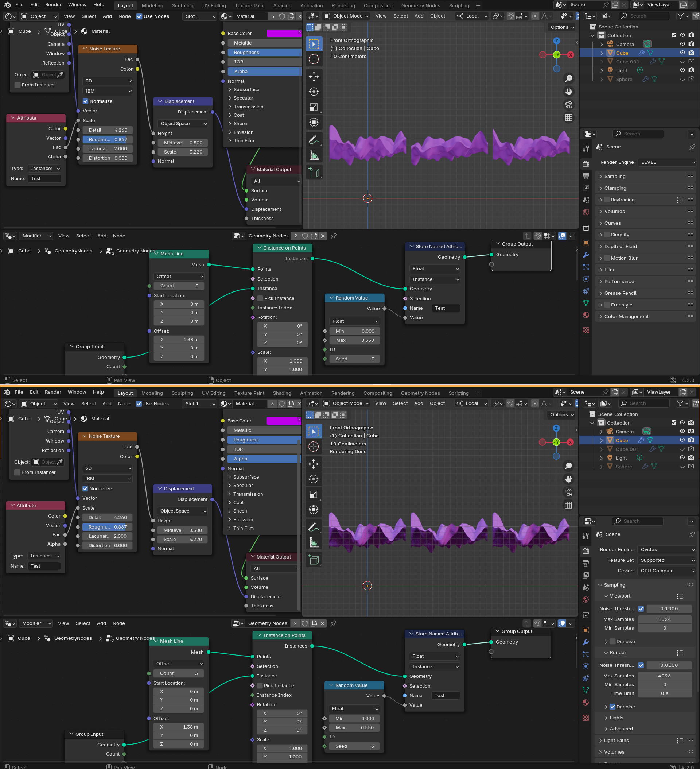Open the Modifier wrench properties tab in upper window
Image resolution: width=700 pixels, height=769 pixels.
point(586,255)
